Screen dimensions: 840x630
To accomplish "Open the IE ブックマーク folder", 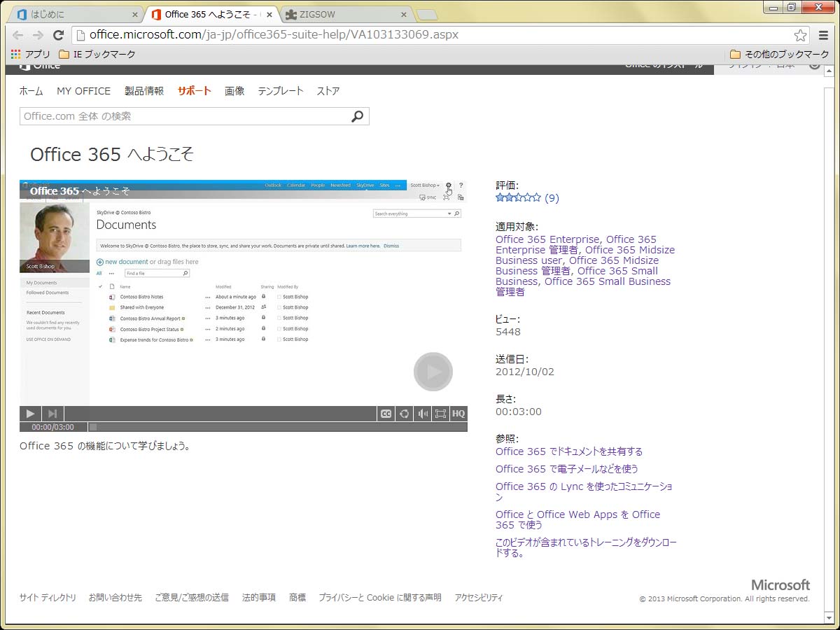I will [97, 54].
